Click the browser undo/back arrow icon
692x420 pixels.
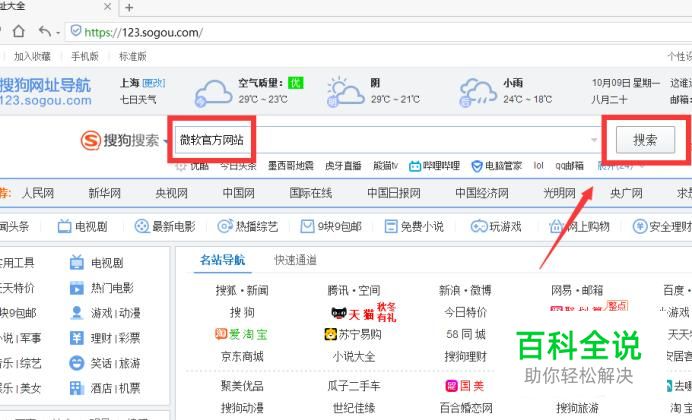coord(45,31)
